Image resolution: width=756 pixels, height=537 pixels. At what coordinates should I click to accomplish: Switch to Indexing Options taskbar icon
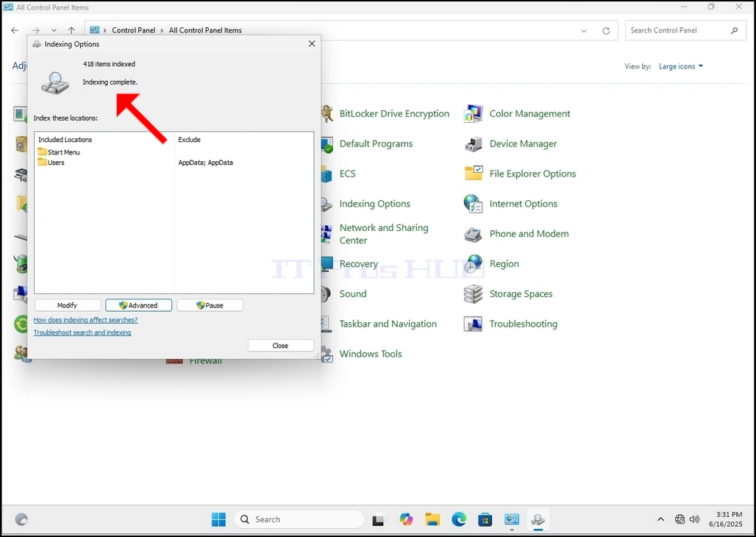point(538,519)
